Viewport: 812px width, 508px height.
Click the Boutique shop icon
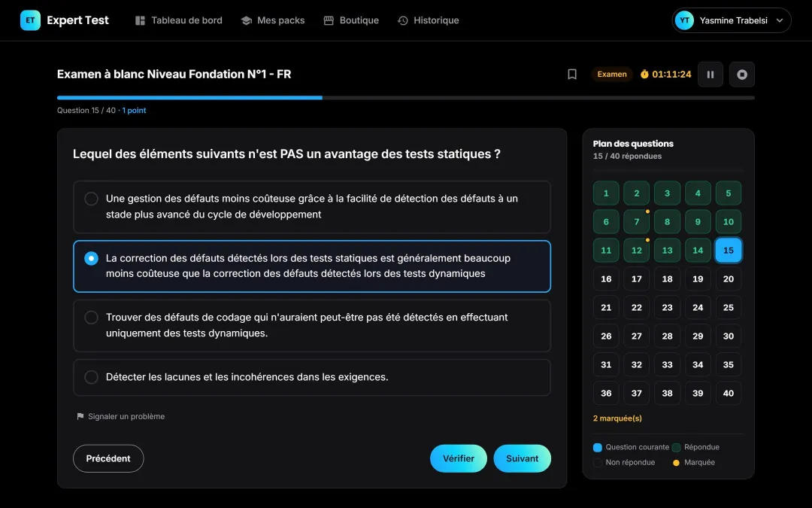tap(329, 20)
